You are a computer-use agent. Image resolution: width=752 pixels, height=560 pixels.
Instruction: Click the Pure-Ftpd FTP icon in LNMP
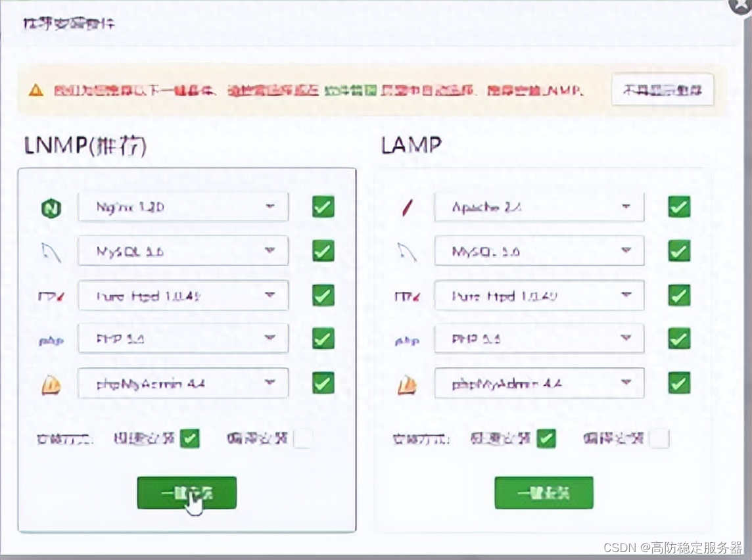tap(51, 297)
